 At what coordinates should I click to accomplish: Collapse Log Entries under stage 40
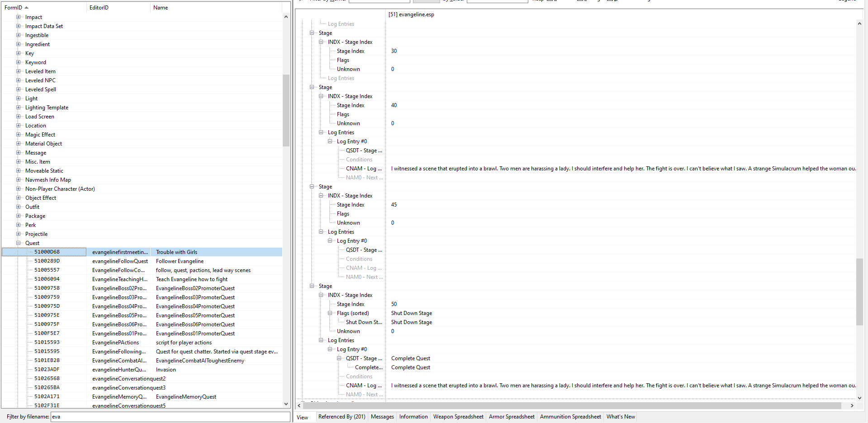point(321,132)
